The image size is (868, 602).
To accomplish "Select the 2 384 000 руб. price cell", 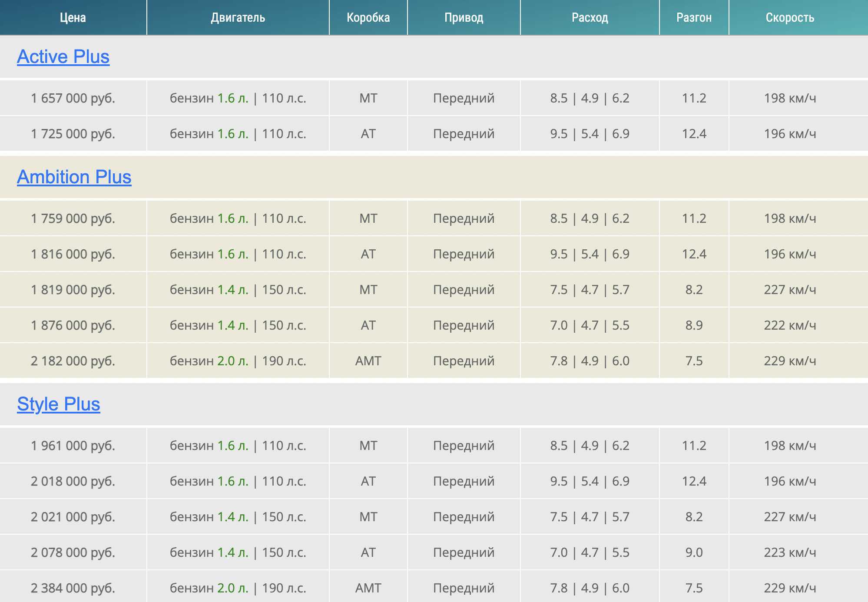I will coord(73,588).
